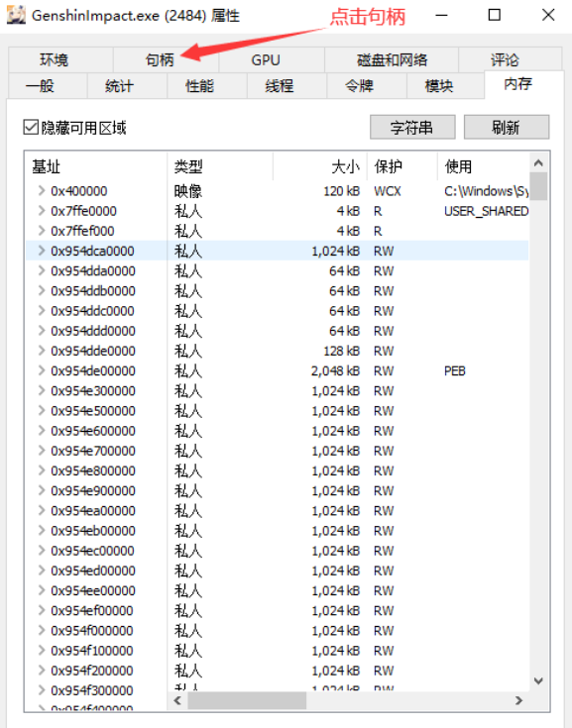Sort by the 使用 column header
Viewport: 572px width, 728px height.
click(x=483, y=166)
